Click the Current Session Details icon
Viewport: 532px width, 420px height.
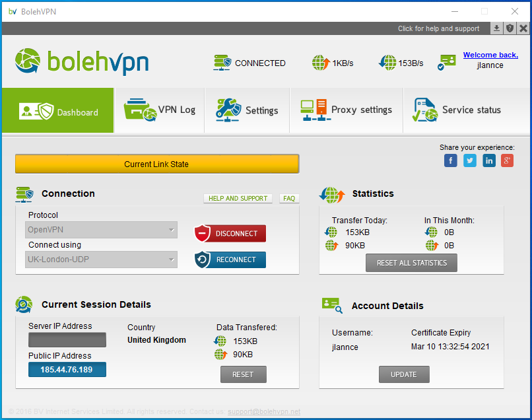point(24,304)
